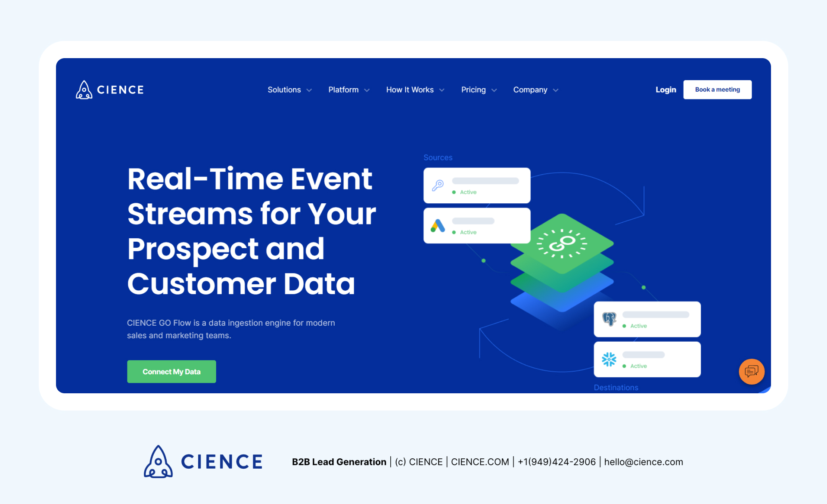The height and width of the screenshot is (504, 827).
Task: Click the PostgreSQL elephant icon destination
Action: click(609, 319)
